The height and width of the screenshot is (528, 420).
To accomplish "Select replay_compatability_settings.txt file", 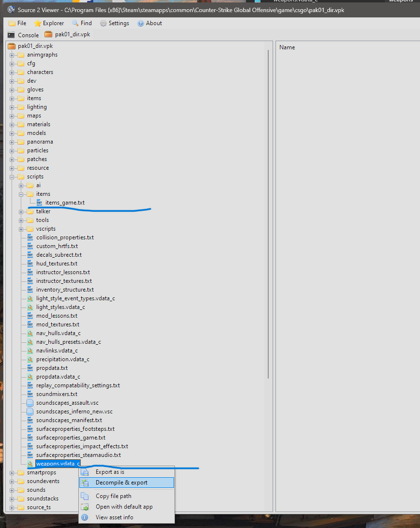I will coord(78,385).
